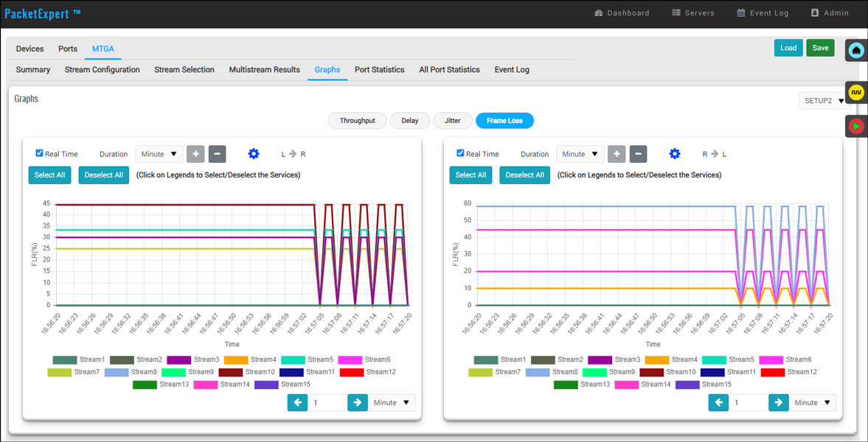Switch to the Devices tab
The image size is (868, 442).
pyautogui.click(x=30, y=49)
